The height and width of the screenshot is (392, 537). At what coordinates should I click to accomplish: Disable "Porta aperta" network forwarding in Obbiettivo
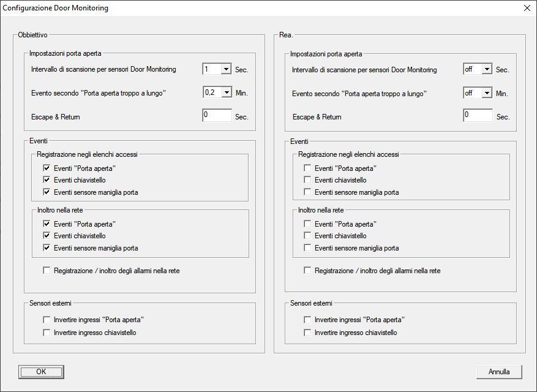[47, 224]
